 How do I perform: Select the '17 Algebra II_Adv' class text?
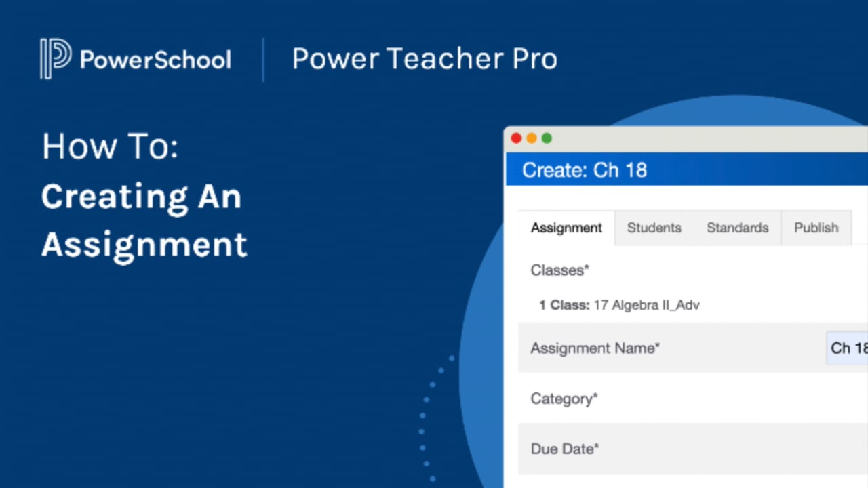point(646,305)
